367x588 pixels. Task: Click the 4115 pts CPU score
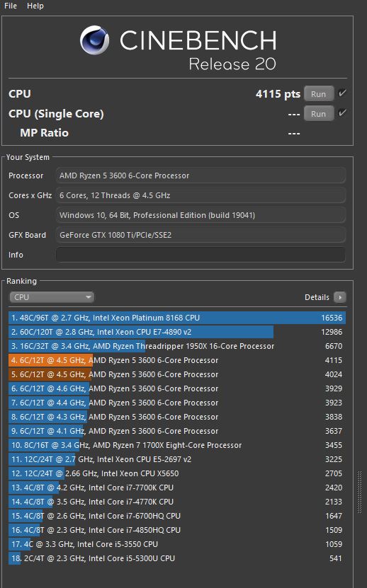(278, 93)
